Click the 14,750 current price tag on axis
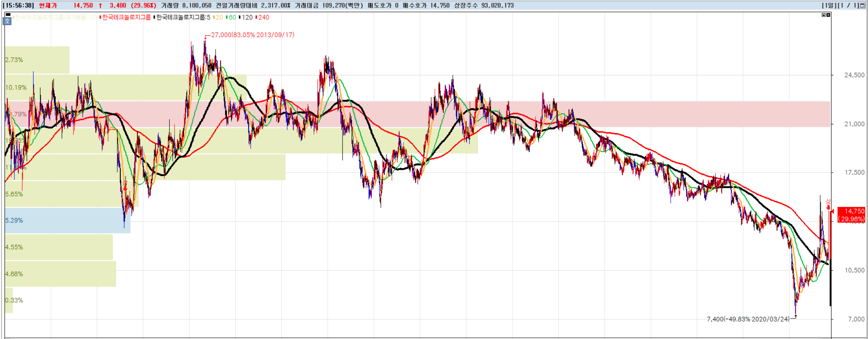This screenshot has height=339, width=868. pyautogui.click(x=852, y=215)
